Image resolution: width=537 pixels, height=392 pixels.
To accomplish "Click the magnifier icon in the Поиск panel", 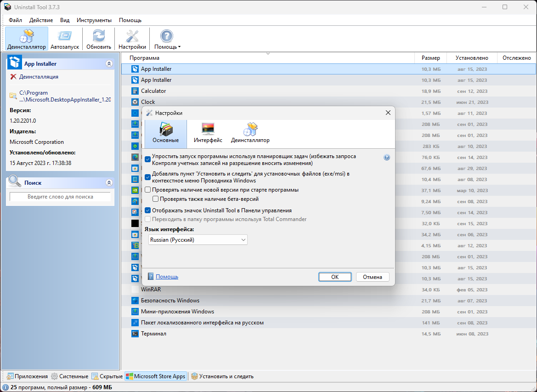I will 15,181.
